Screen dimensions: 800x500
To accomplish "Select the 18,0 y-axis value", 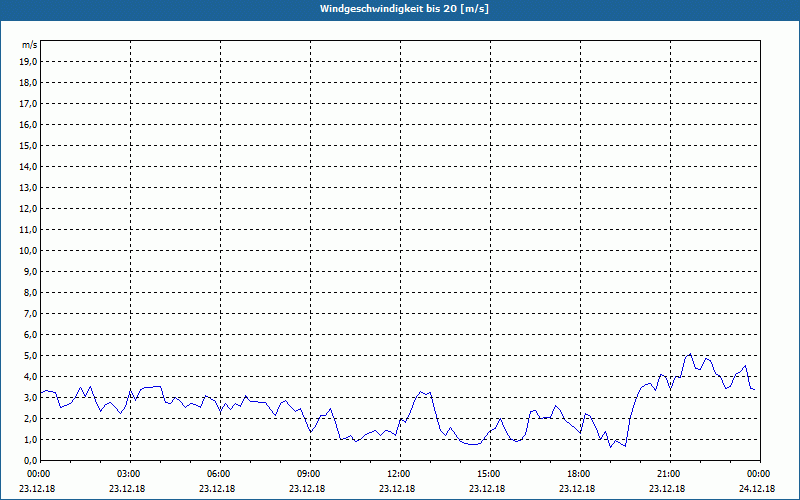I will tap(28, 83).
